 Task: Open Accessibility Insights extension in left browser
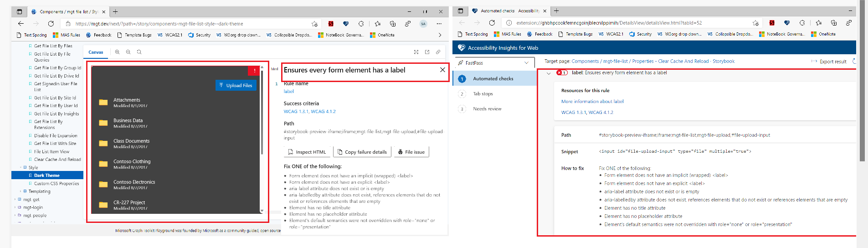(x=346, y=24)
